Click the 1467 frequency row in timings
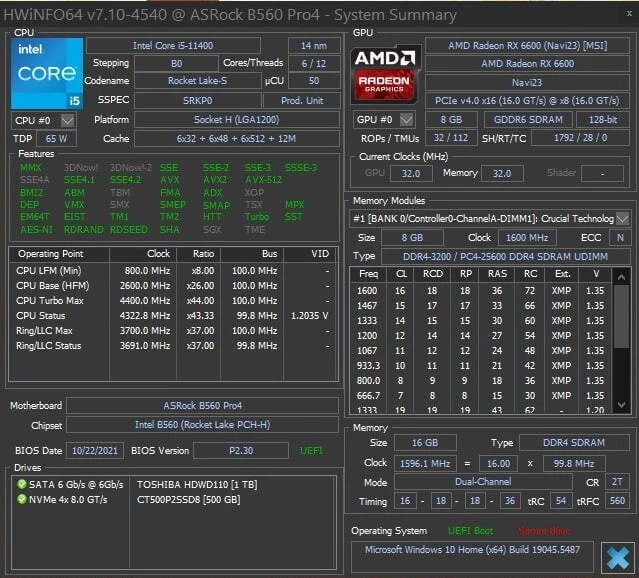The height and width of the screenshot is (578, 639). point(481,306)
